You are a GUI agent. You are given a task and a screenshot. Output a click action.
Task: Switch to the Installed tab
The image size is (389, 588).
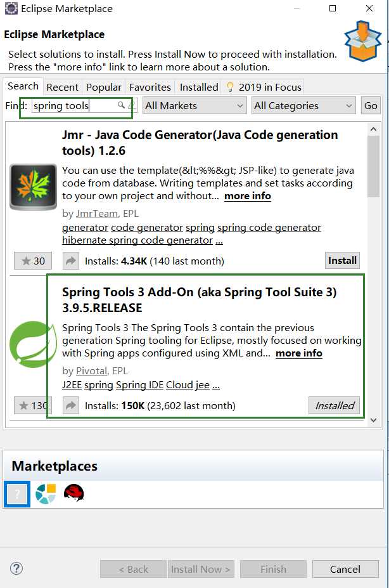(x=199, y=88)
